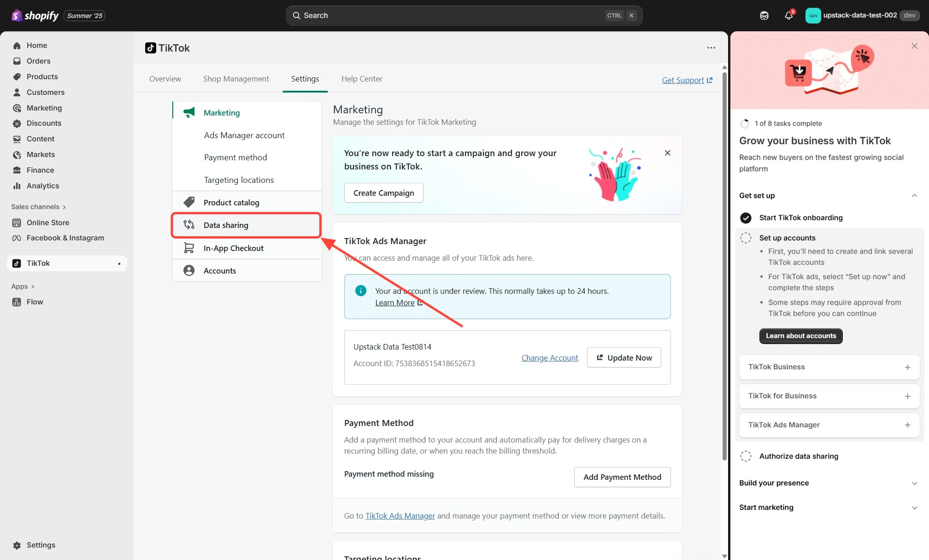
Task: Click the Change Account link
Action: (x=550, y=358)
